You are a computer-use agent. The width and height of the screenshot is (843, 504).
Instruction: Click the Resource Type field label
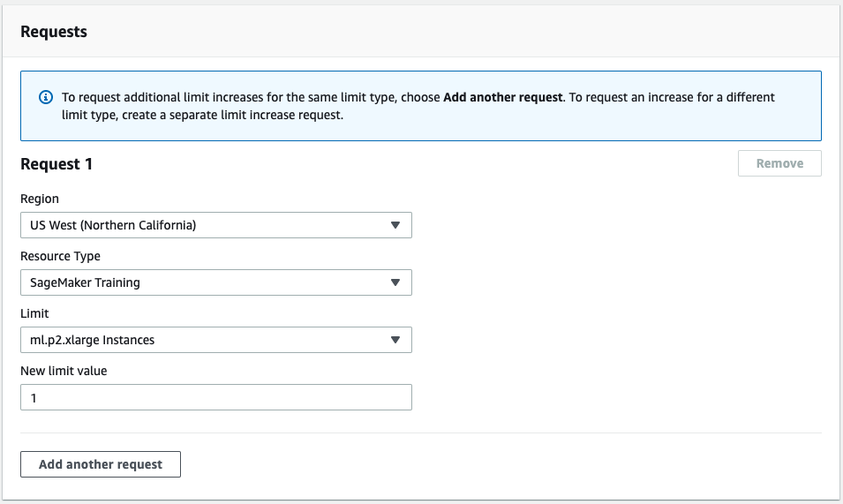tap(60, 256)
